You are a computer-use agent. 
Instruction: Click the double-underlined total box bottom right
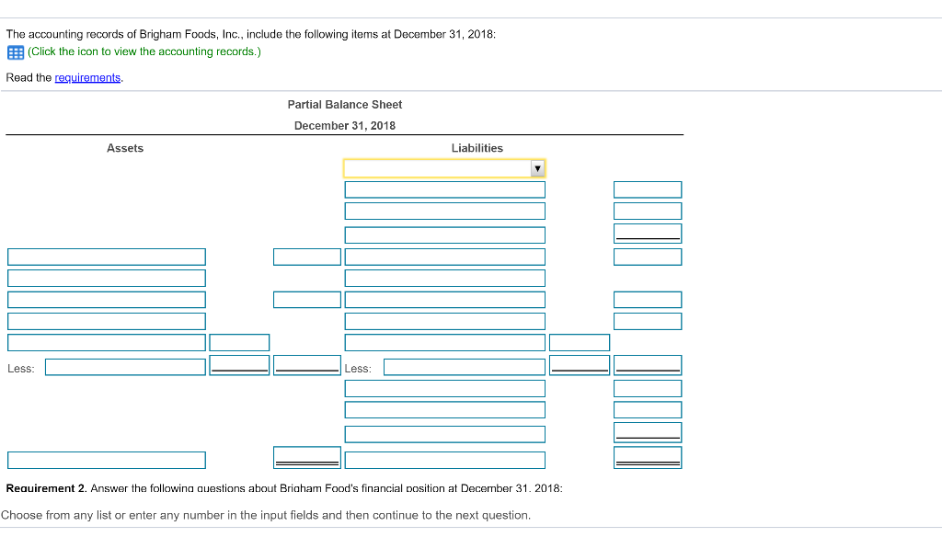pyautogui.click(x=648, y=455)
